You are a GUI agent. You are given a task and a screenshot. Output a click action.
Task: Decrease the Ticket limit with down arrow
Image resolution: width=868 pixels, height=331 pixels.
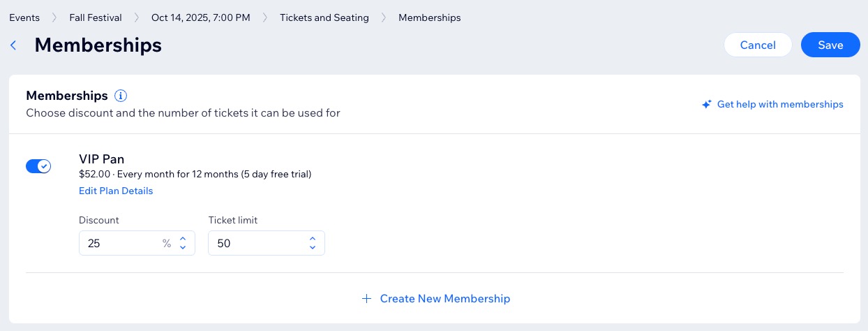(x=313, y=248)
